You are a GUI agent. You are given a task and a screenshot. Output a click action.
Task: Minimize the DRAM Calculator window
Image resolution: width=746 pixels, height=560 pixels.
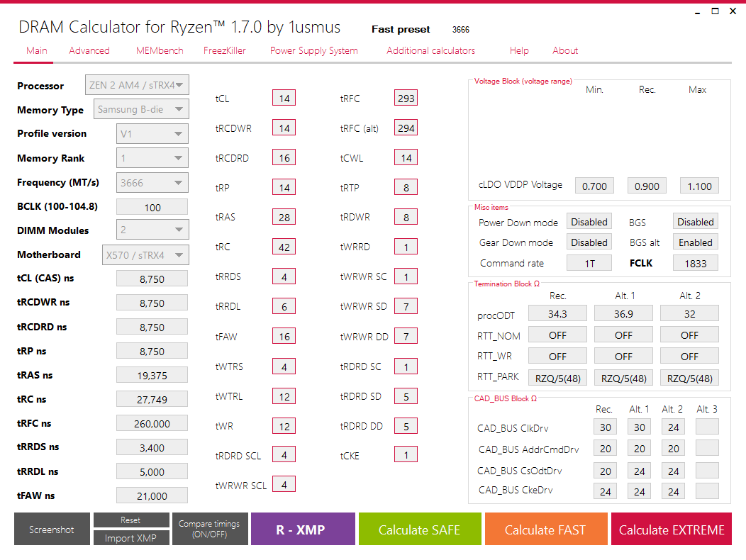[x=698, y=11]
